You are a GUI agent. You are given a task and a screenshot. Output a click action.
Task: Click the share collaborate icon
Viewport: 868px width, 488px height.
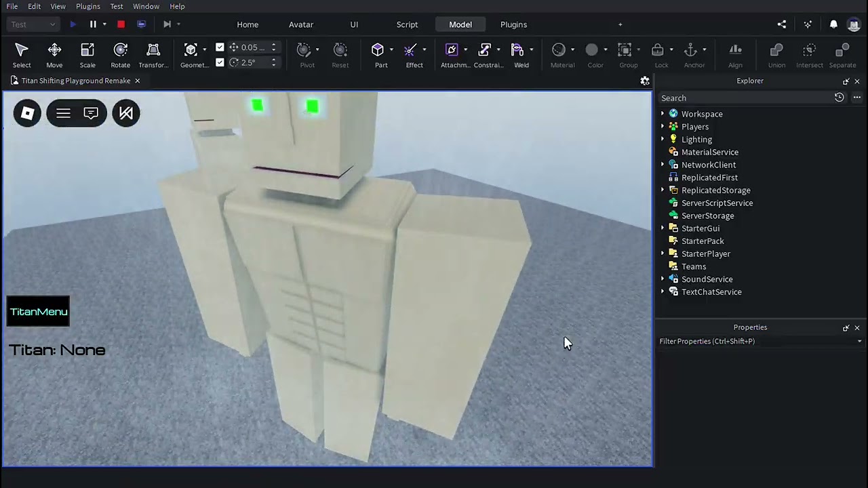tap(782, 24)
